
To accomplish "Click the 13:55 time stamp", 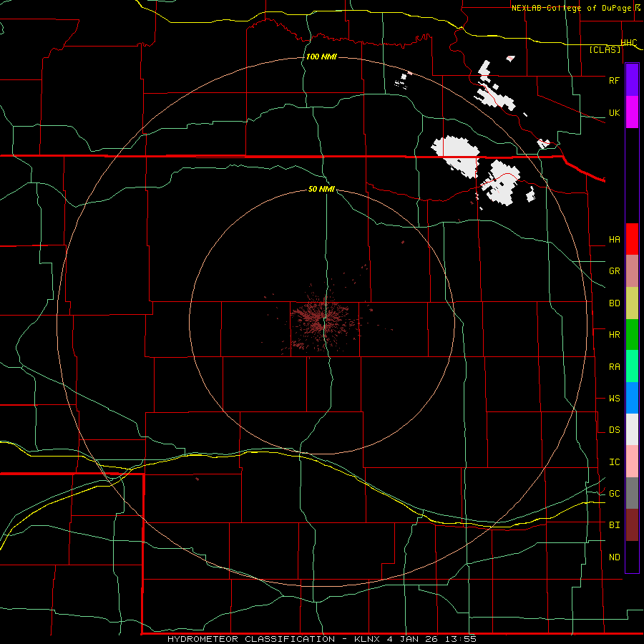I will click(x=462, y=639).
